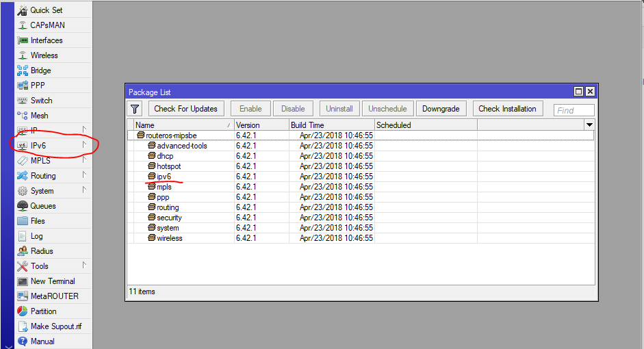Click the Make Supout.rif file icon
Viewport: 644px width, 349px height.
tap(23, 326)
